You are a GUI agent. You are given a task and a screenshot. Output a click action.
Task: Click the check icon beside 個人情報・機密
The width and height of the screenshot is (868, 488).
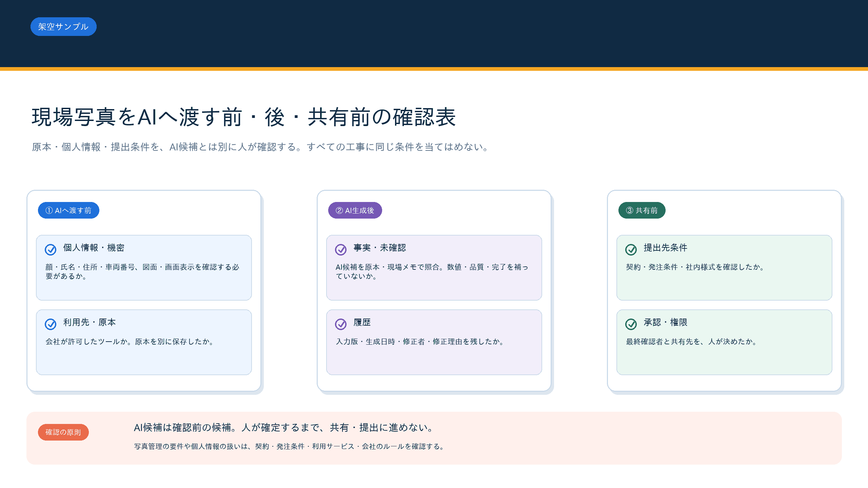(51, 250)
